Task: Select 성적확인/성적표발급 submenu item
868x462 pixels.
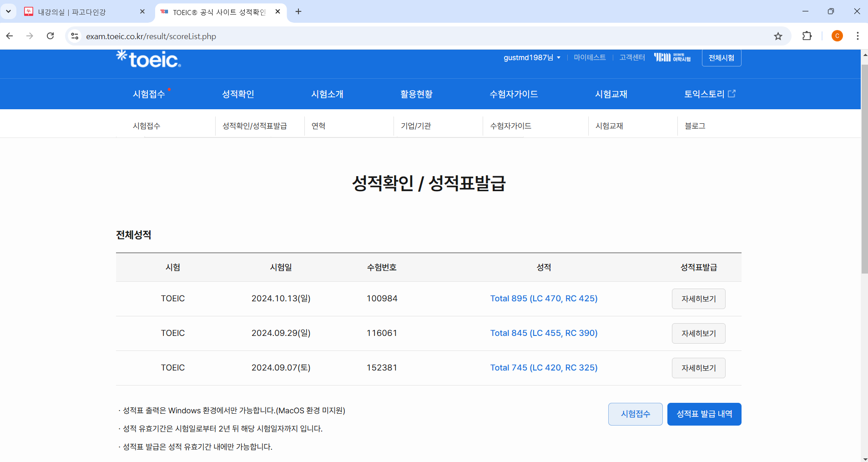Action: point(255,126)
